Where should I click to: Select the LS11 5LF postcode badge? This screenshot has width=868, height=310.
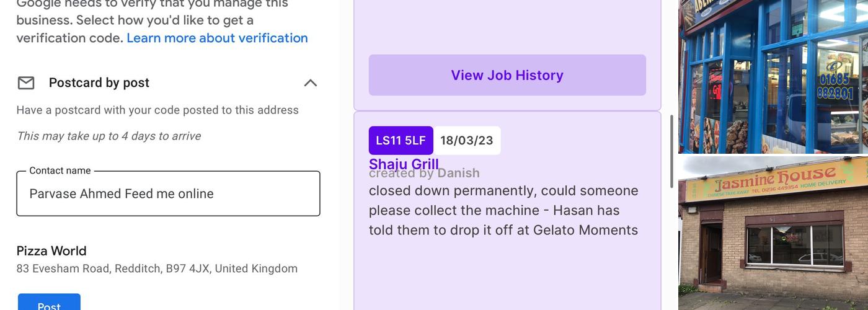(401, 141)
